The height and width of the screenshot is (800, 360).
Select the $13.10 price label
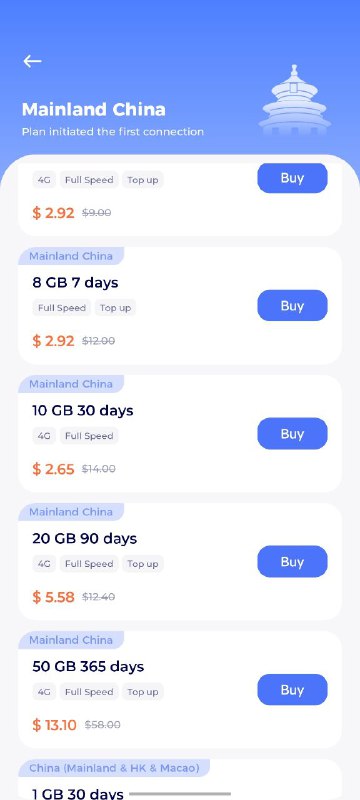tap(55, 724)
